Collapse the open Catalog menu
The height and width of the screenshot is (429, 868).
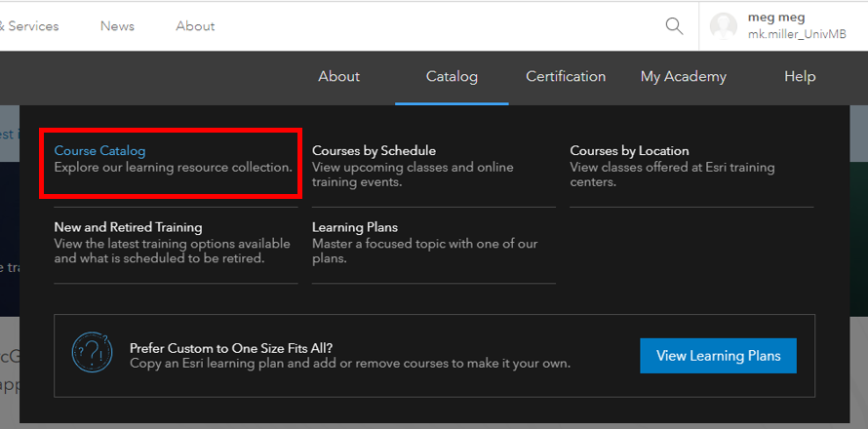coord(452,77)
